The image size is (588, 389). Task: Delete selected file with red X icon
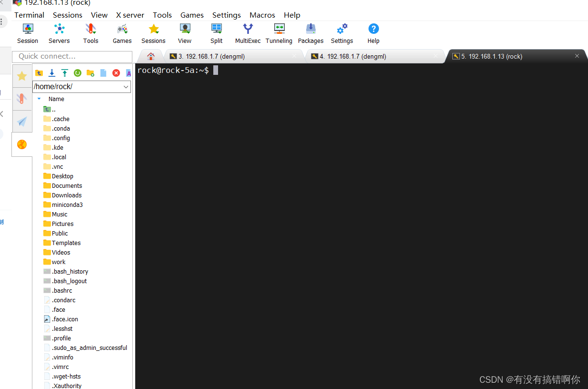[116, 73]
